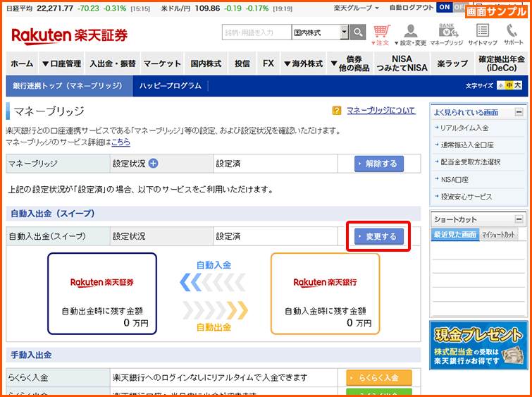The height and width of the screenshot is (397, 532).
Task: Open the 海外株式 dropdown menu
Action: (x=303, y=63)
